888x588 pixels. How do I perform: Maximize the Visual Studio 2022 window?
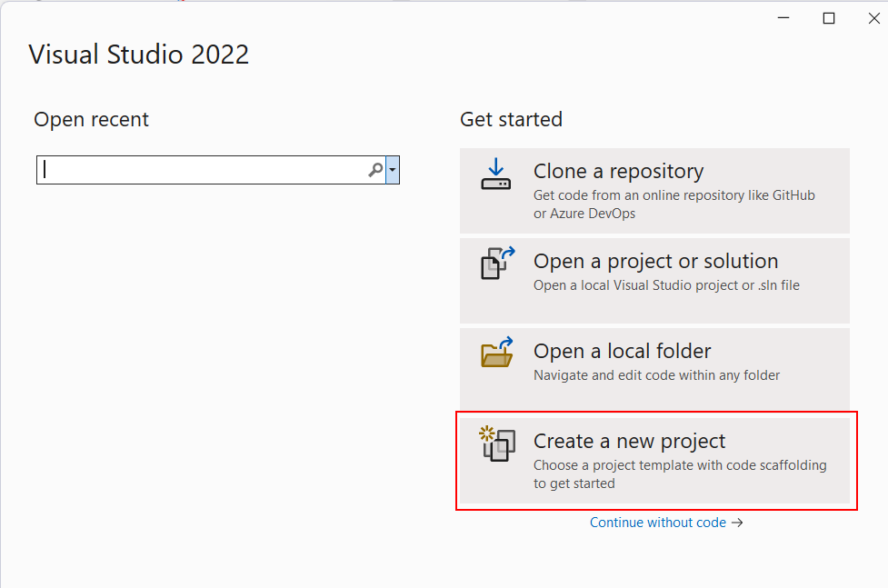(x=829, y=18)
